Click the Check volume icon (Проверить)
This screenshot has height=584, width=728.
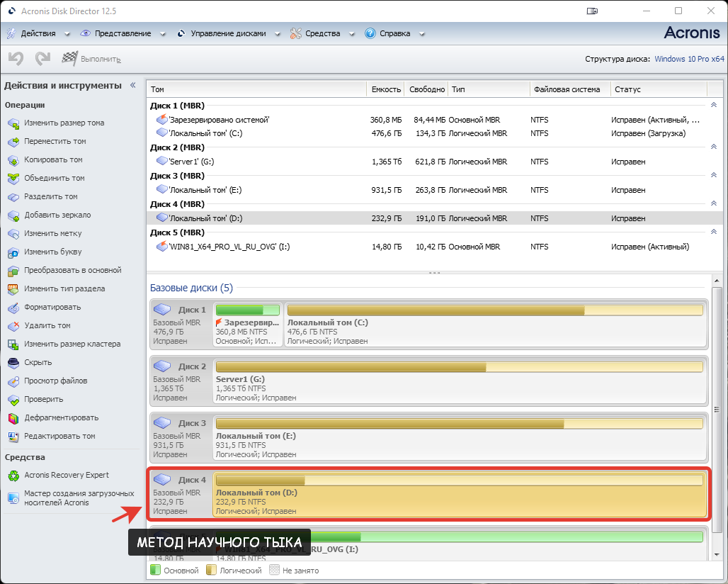point(13,400)
